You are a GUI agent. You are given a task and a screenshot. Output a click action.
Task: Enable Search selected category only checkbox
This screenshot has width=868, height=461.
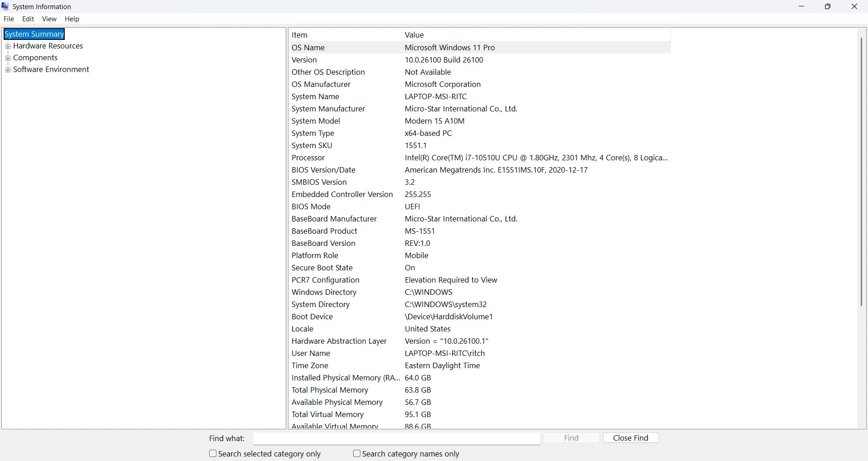[213, 453]
